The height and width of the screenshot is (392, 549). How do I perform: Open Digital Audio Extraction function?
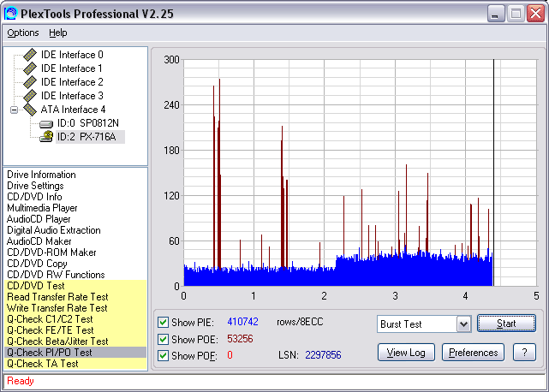[x=54, y=230]
